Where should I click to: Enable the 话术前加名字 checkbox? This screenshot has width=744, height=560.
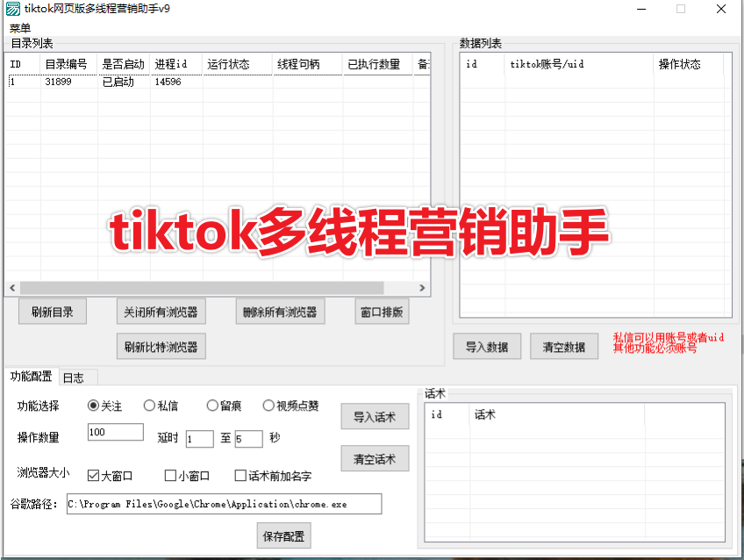click(240, 475)
